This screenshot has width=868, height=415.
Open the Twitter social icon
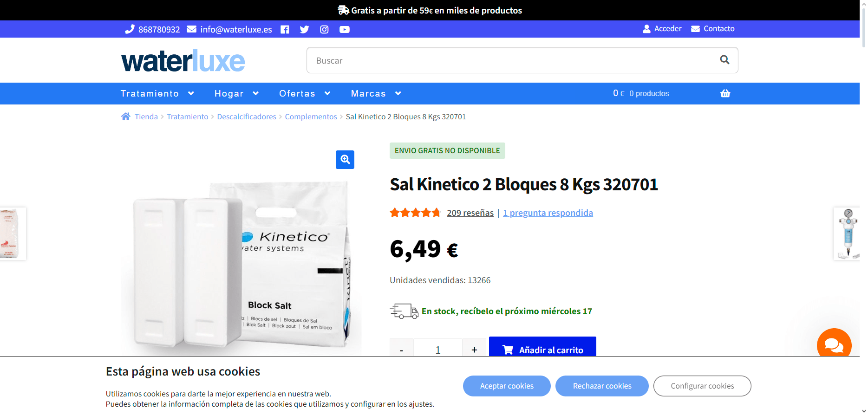coord(304,30)
